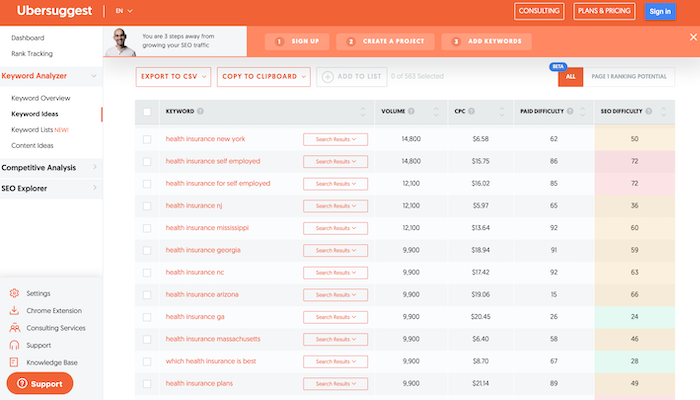Click the Knowledge Base book icon
Screen dimensions: 700x400
(14, 362)
